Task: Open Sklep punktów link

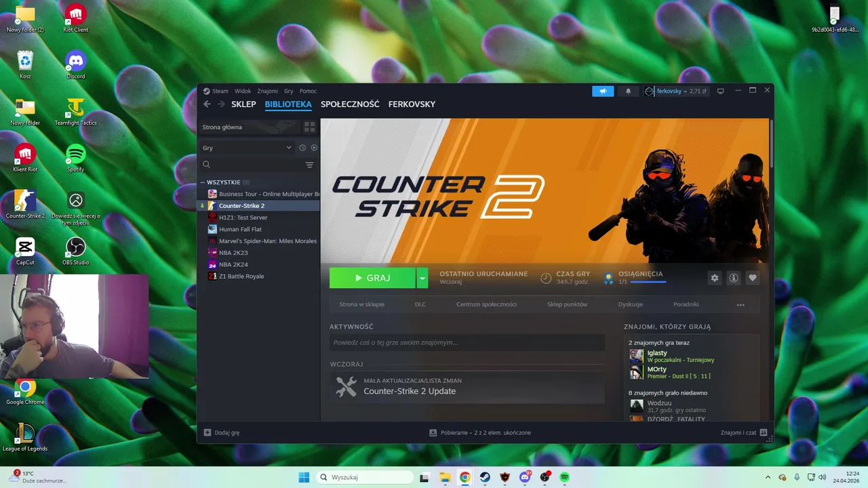Action: pyautogui.click(x=568, y=304)
